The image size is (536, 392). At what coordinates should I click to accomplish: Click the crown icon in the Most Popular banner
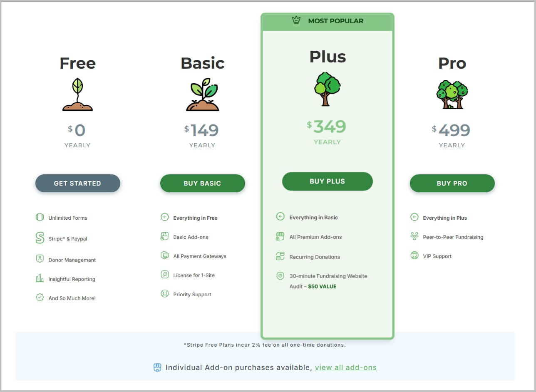(296, 20)
